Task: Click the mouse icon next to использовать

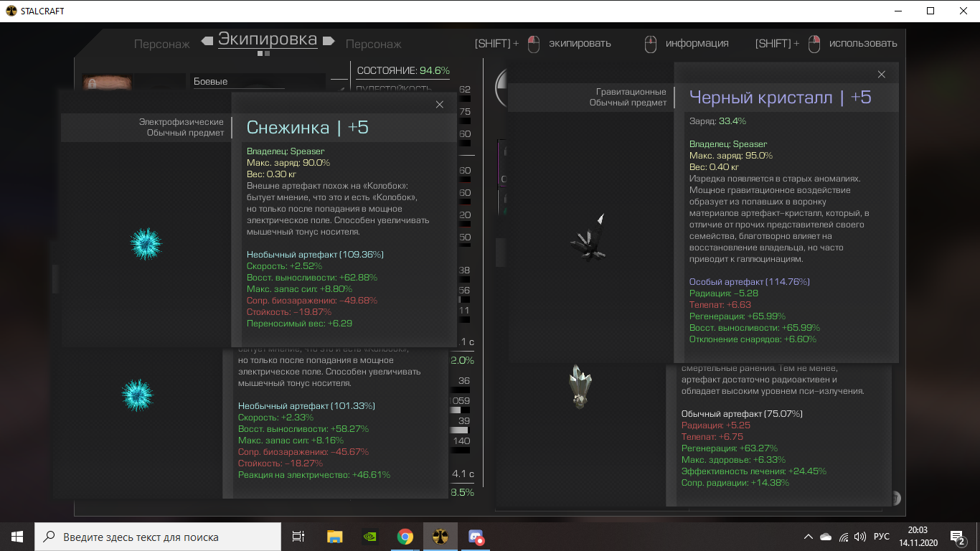Action: point(814,44)
